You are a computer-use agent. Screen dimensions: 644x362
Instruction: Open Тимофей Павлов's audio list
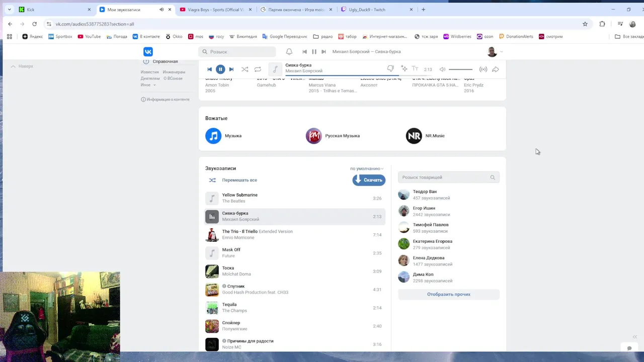448,228
